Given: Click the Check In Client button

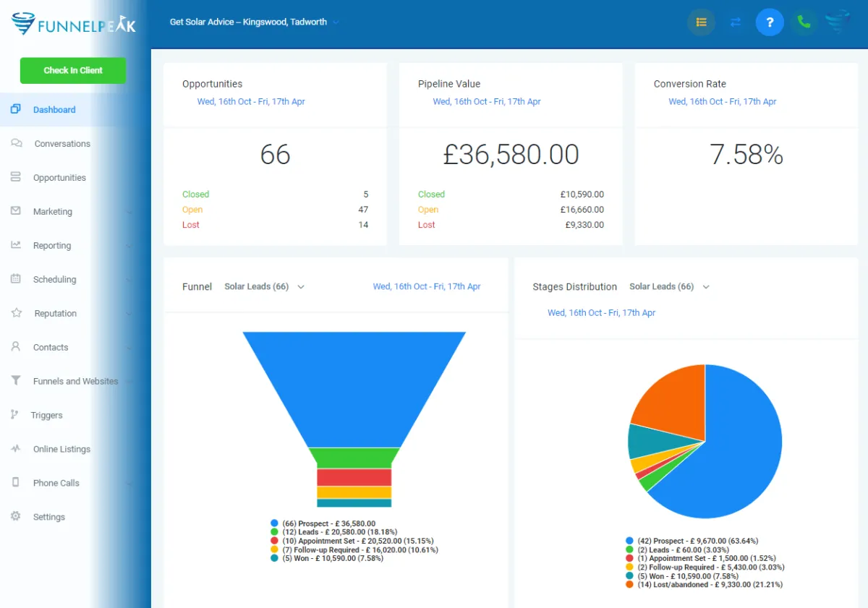Looking at the screenshot, I should pyautogui.click(x=73, y=70).
